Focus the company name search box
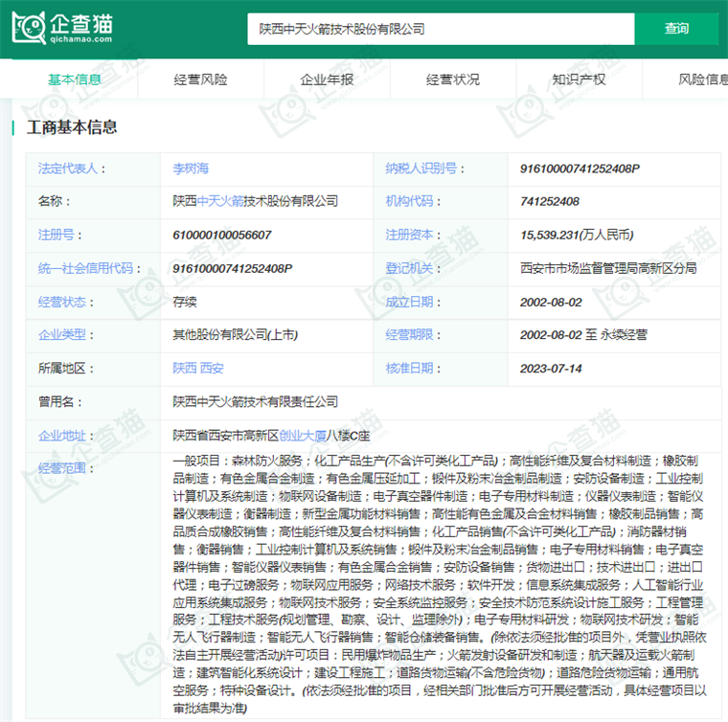The image size is (728, 722). 441,30
